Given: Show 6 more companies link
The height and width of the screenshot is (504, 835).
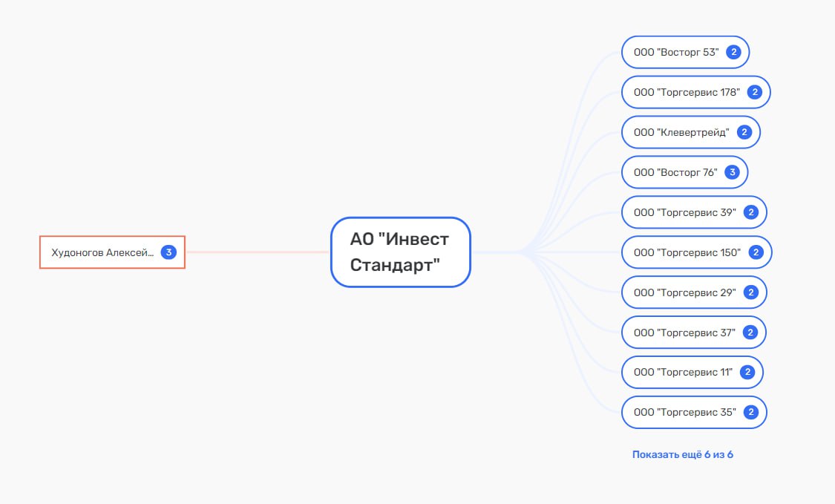Looking at the screenshot, I should point(682,454).
